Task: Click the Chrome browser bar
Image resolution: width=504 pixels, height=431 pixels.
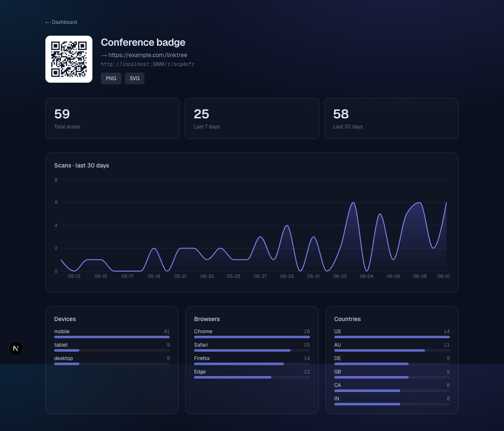Action: coord(252,337)
